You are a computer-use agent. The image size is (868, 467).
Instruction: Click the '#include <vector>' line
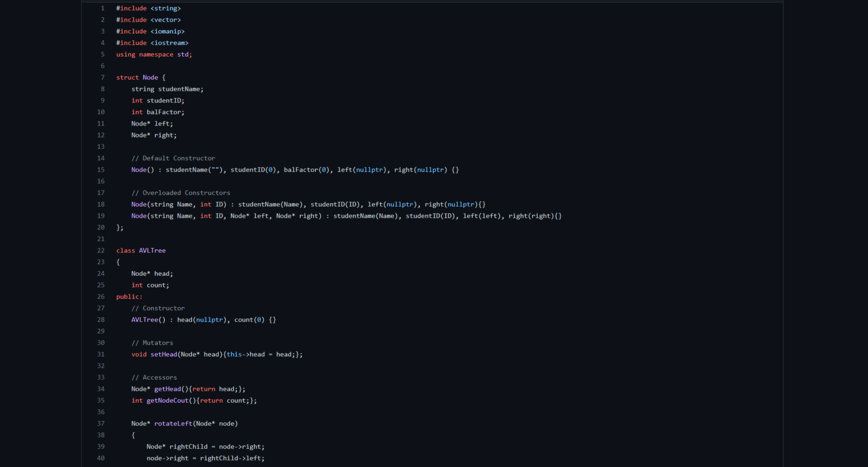148,20
